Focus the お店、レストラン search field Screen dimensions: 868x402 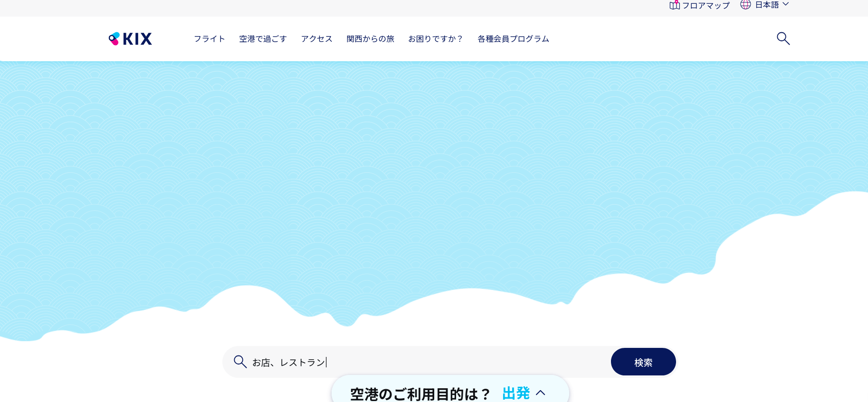(x=428, y=362)
